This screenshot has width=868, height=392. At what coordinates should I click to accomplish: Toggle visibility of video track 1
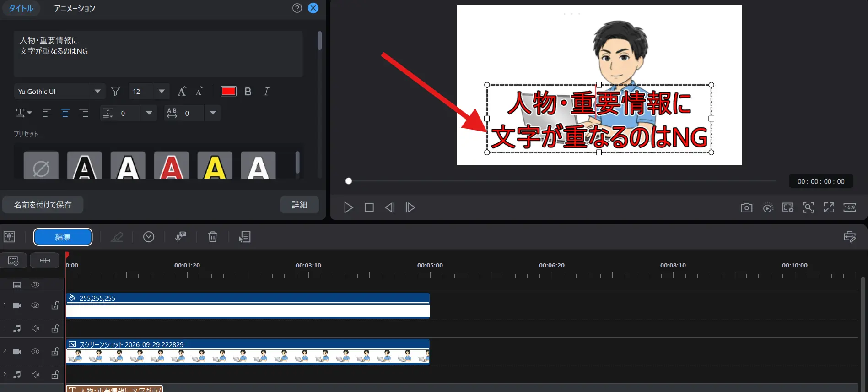coord(35,305)
